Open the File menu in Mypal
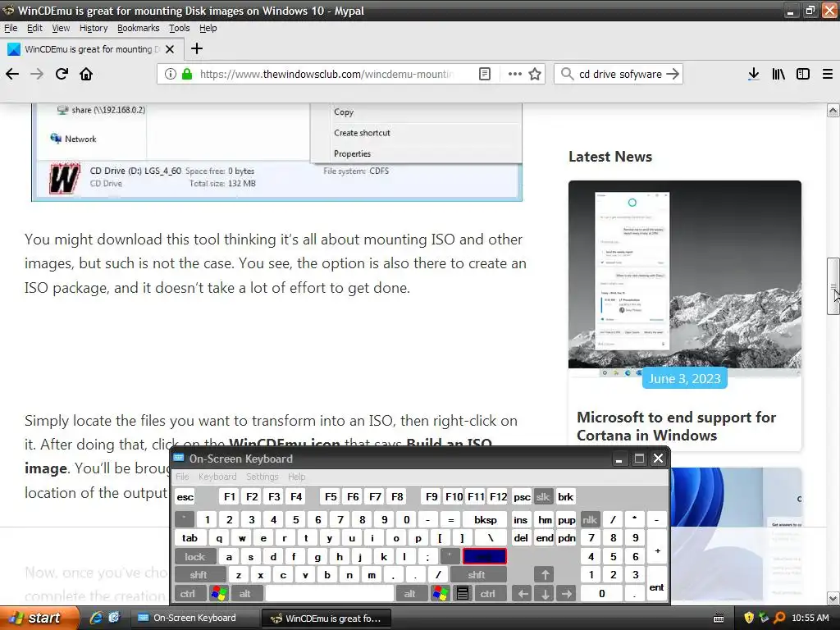This screenshot has width=840, height=630. (x=11, y=28)
